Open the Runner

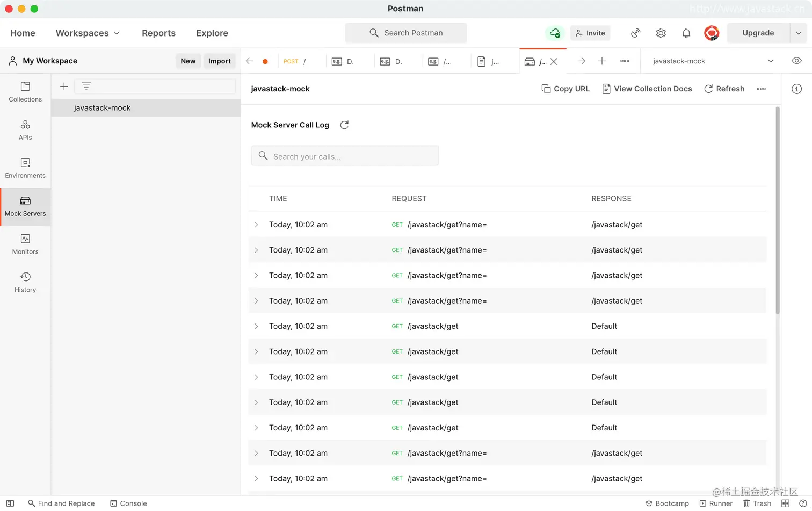(x=716, y=503)
